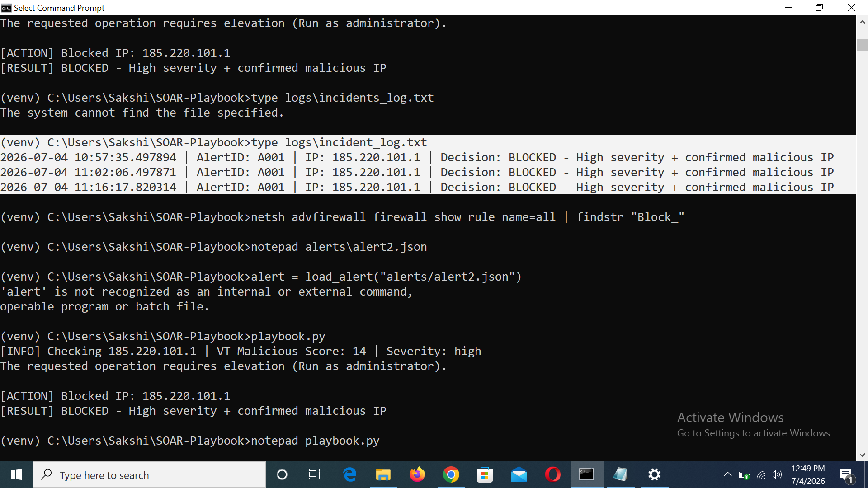Click the 'type logs\incident_log.txt' command line
This screenshot has height=488, width=868.
point(214,142)
